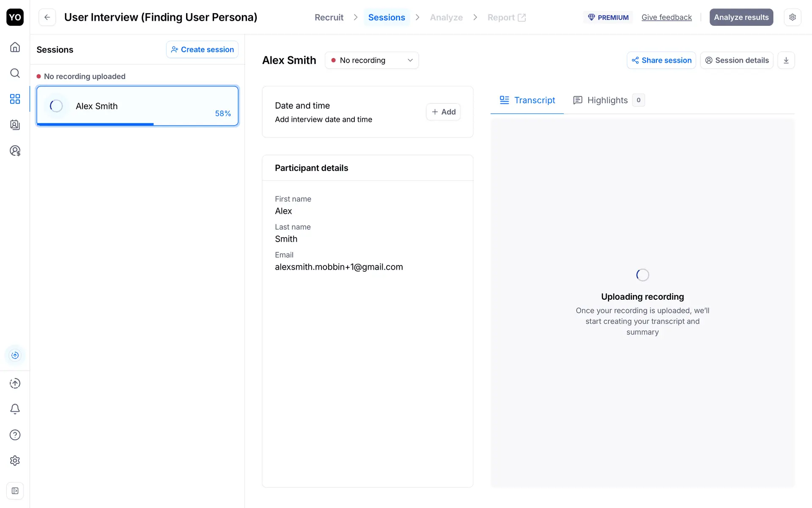Open the Give feedback link

tap(666, 17)
